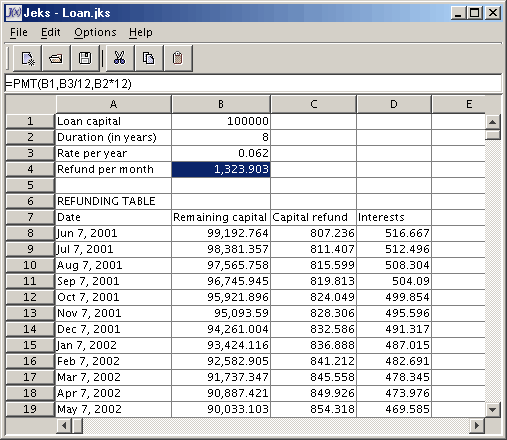Select the REFUNDING TABLE cell
The image size is (507, 440).
coord(113,201)
